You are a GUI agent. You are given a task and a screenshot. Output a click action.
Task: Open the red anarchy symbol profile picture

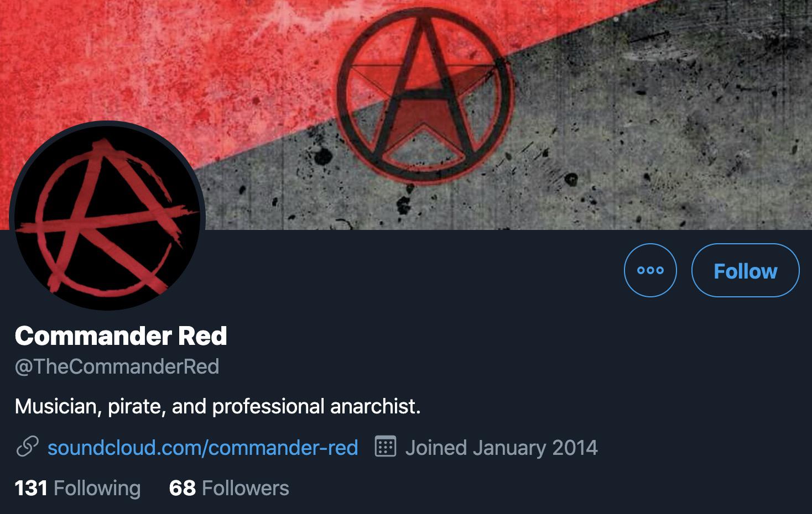click(x=108, y=217)
